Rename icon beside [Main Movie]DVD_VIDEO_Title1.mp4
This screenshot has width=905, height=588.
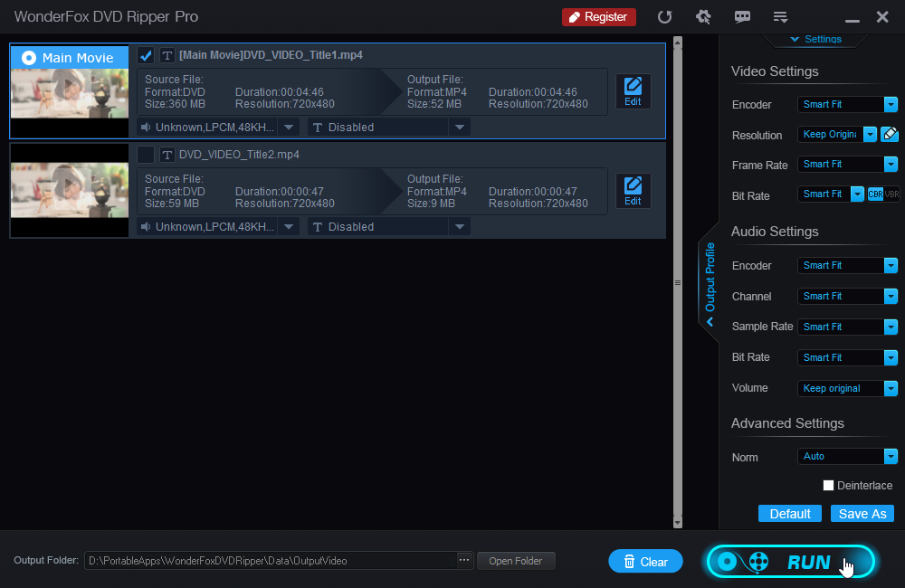point(167,55)
